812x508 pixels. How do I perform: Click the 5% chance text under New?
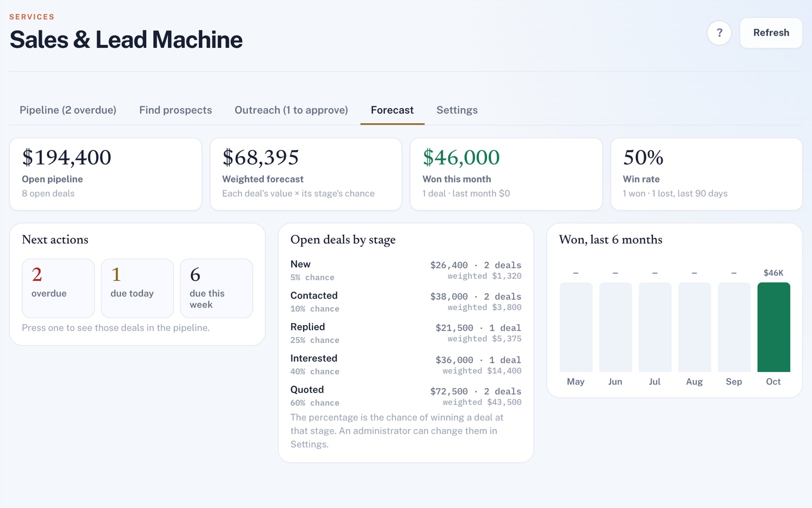click(312, 277)
